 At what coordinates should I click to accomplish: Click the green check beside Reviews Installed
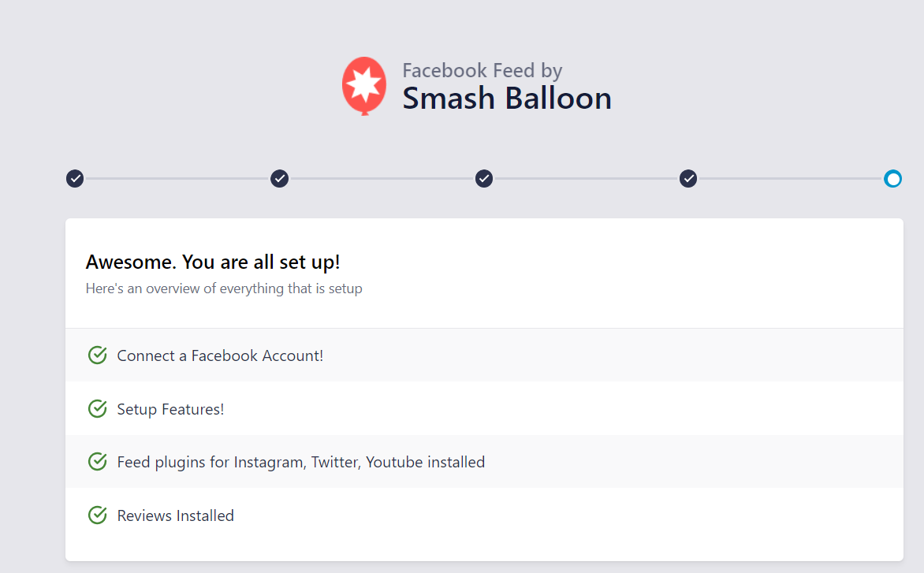tap(97, 515)
